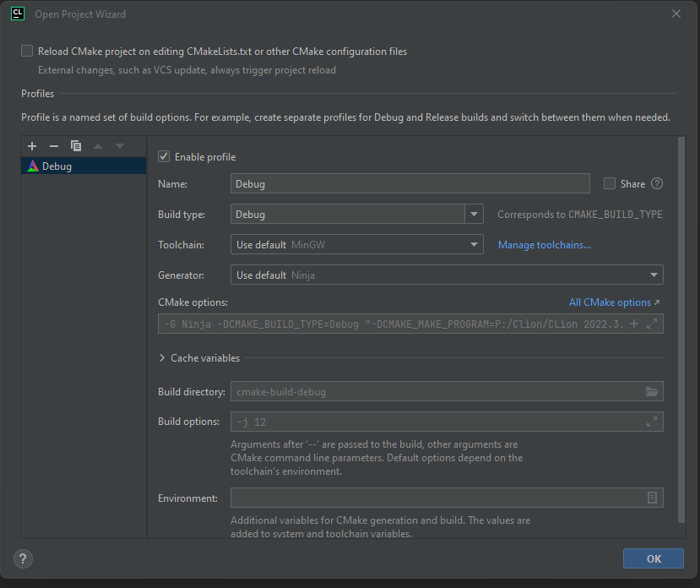Image resolution: width=700 pixels, height=588 pixels.
Task: Select the Debug profile in list
Action: (x=84, y=166)
